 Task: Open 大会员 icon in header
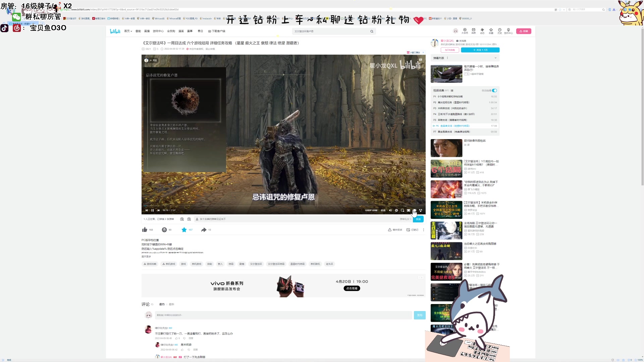point(465,31)
